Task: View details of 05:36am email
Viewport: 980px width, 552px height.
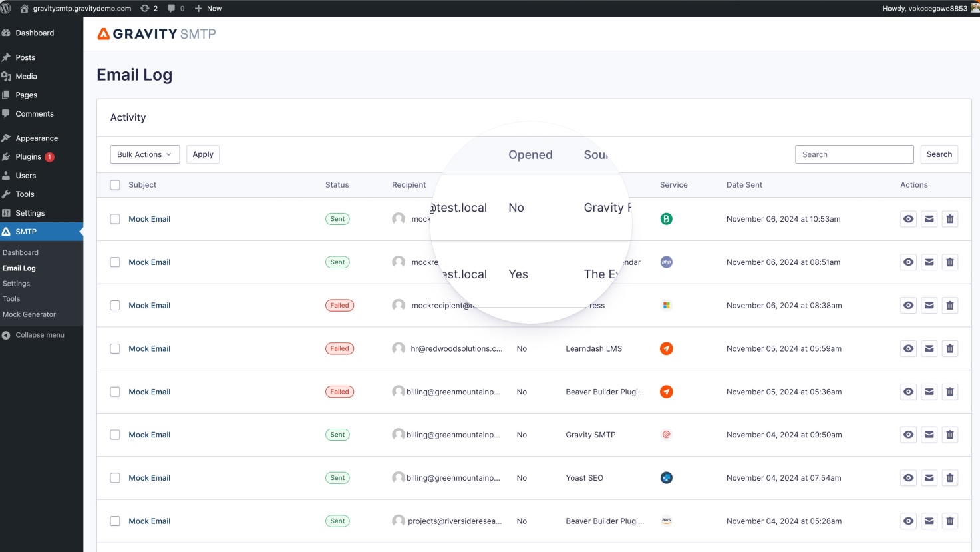Action: 908,392
